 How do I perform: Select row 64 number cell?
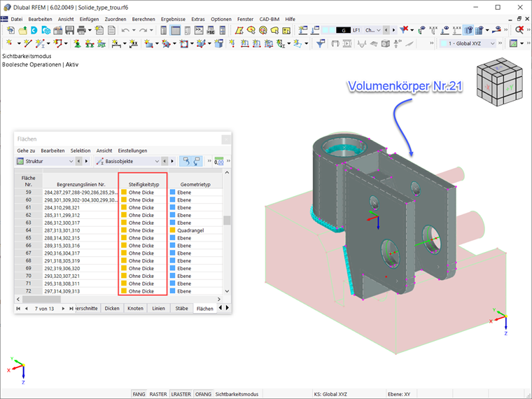tap(28, 230)
